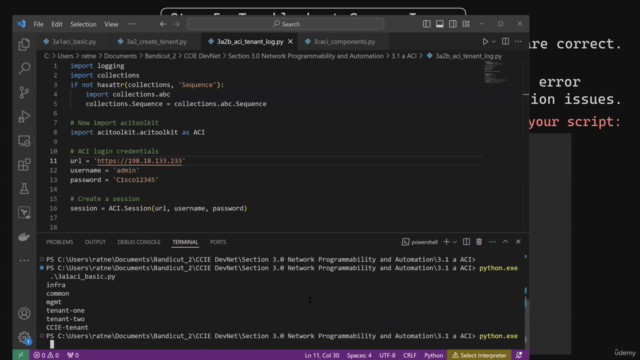640x360 pixels.
Task: Select powershell terminal label
Action: (x=420, y=242)
